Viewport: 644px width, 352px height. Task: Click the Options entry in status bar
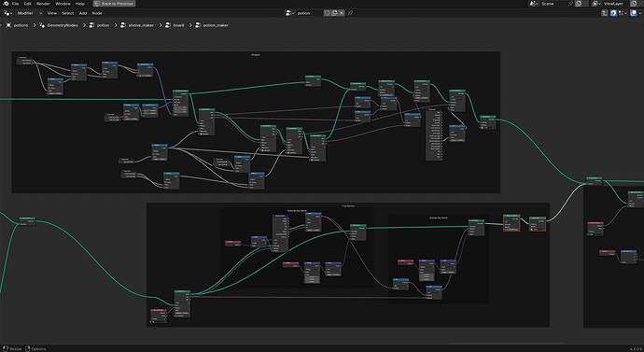click(x=35, y=348)
